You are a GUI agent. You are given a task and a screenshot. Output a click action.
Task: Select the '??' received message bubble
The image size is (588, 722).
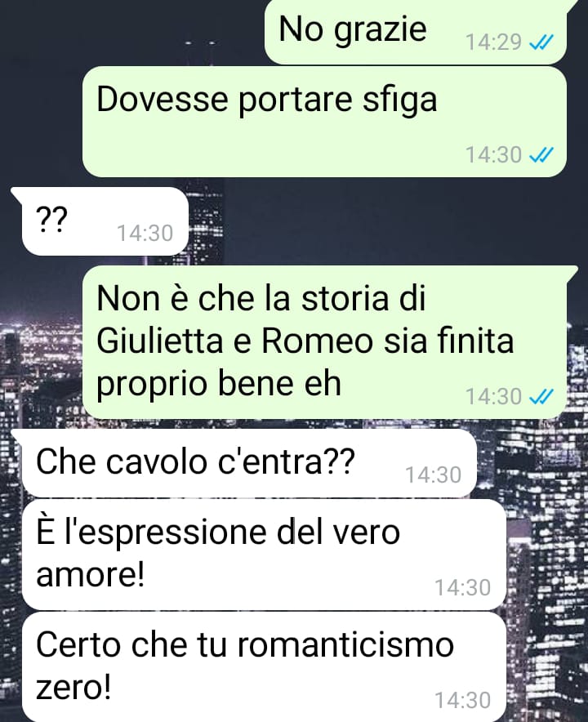coord(105,221)
